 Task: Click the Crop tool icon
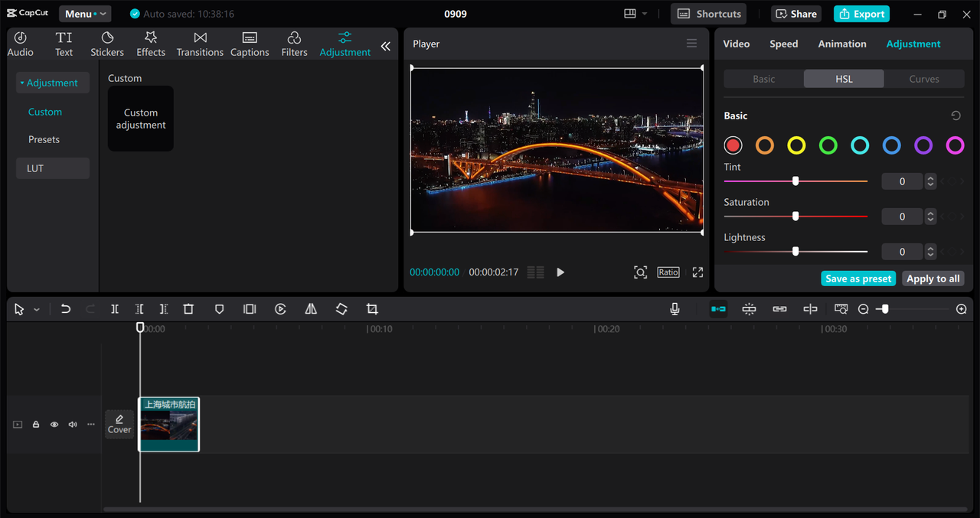pyautogui.click(x=372, y=309)
